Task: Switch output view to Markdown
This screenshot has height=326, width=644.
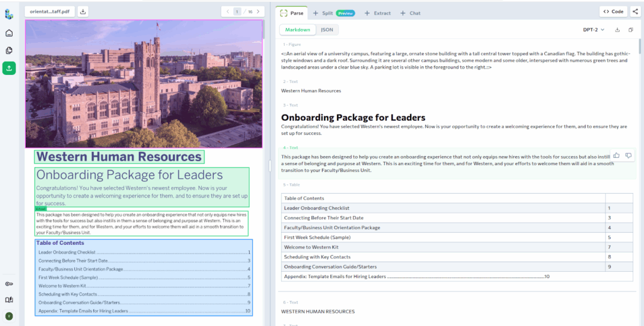Action: (x=297, y=30)
